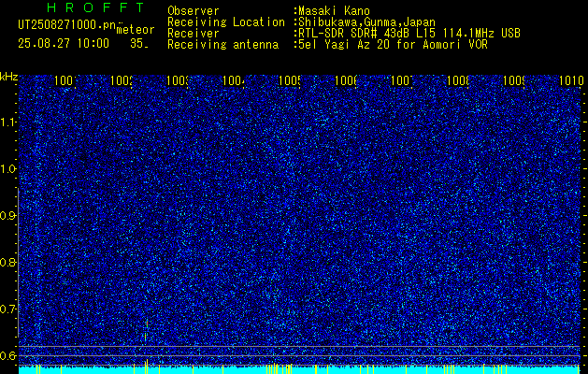Image resolution: width=588 pixels, height=374 pixels.
Task: Click the 'Observer' field label
Action: coord(194,11)
